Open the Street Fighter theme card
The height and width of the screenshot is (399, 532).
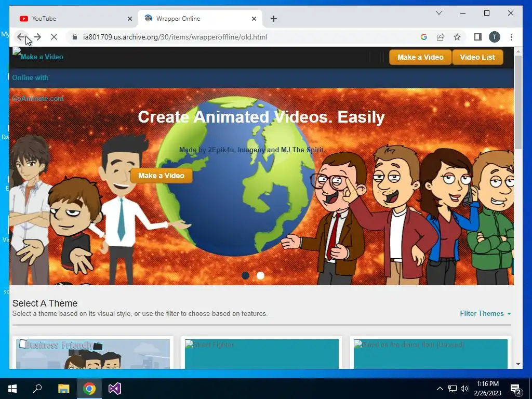pyautogui.click(x=262, y=353)
